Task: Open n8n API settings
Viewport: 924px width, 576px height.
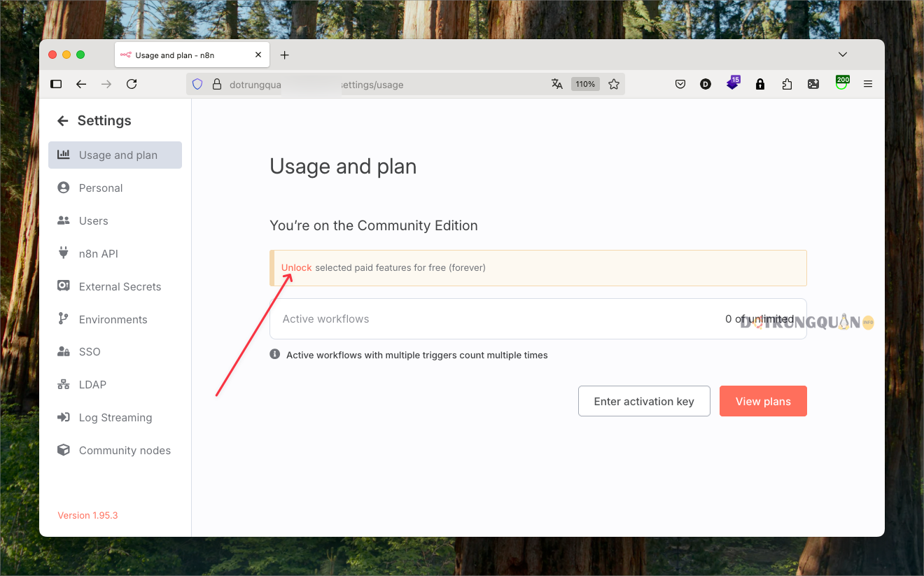Action: pyautogui.click(x=115, y=253)
